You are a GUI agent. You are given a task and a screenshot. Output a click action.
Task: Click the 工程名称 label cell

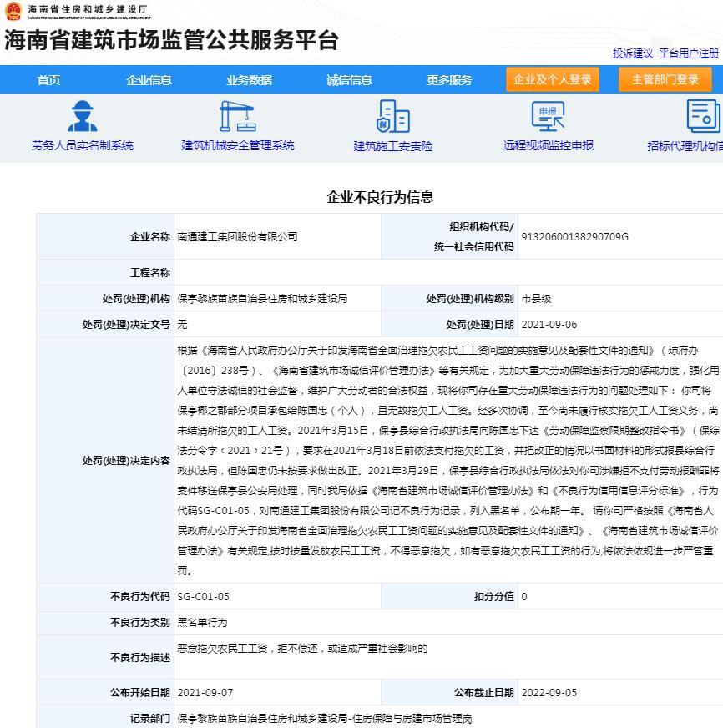click(x=105, y=272)
